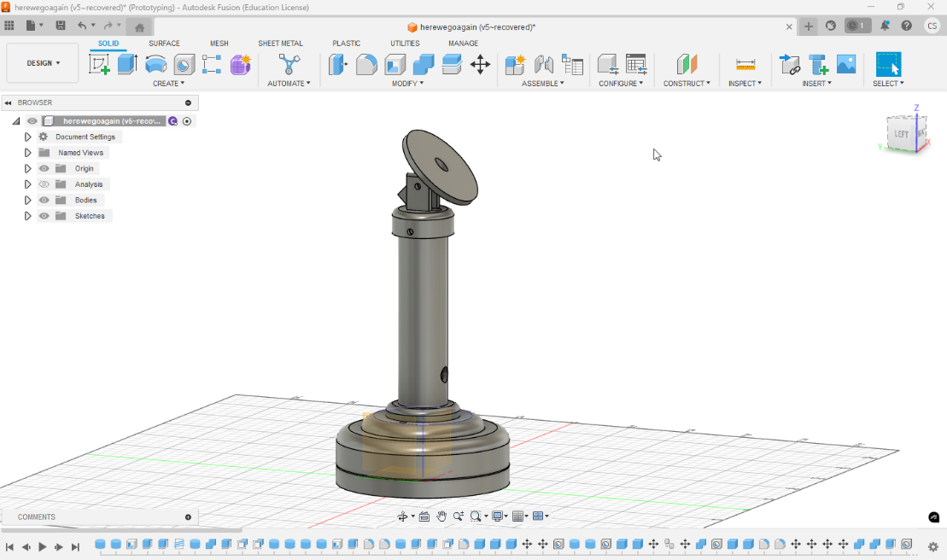
Task: Select the Create Form purple icon
Action: tap(240, 64)
